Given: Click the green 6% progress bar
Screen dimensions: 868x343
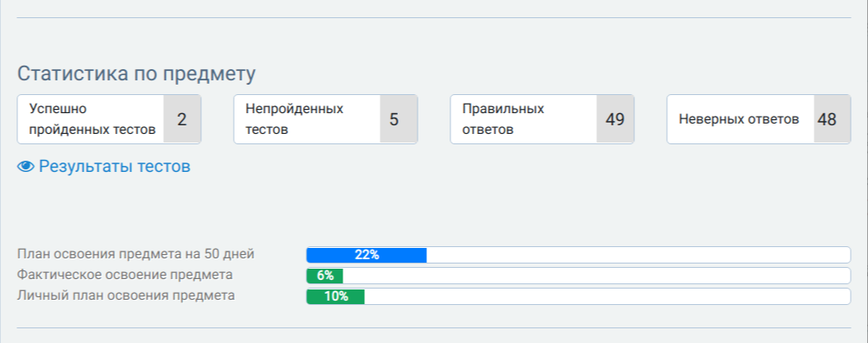Looking at the screenshot, I should click(325, 276).
